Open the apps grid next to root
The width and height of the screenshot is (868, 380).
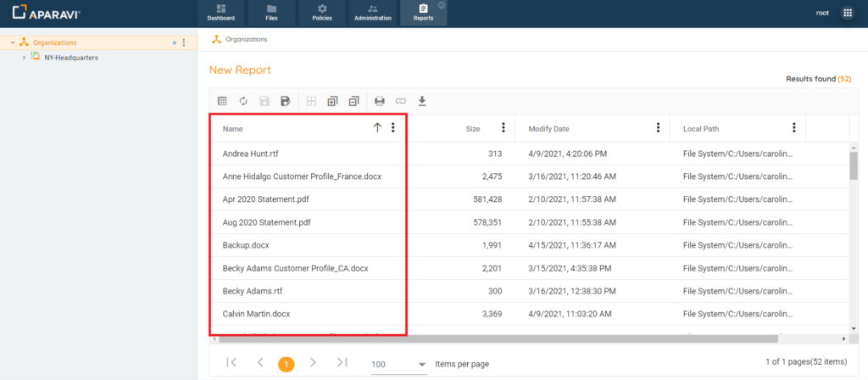[847, 14]
